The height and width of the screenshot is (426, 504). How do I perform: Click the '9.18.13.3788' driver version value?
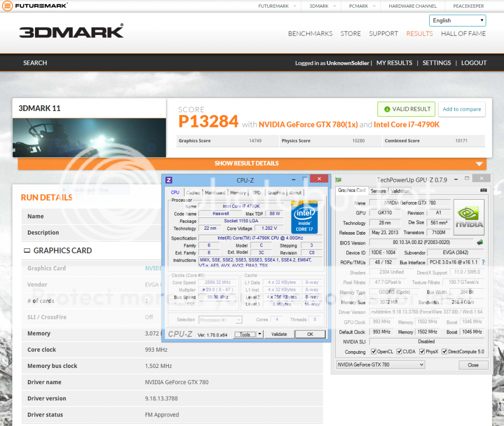(x=161, y=398)
